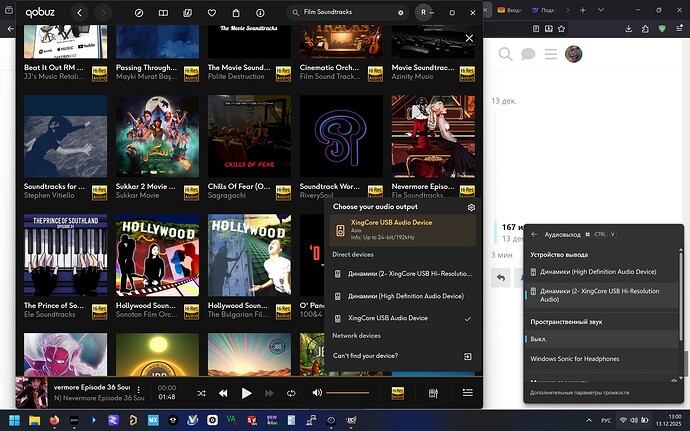The image size is (690, 431).
Task: Open the browser application menu
Action: click(679, 29)
